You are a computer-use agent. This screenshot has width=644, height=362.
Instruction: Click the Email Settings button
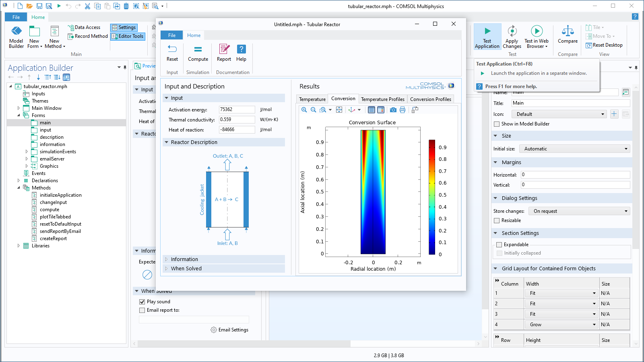pos(229,330)
